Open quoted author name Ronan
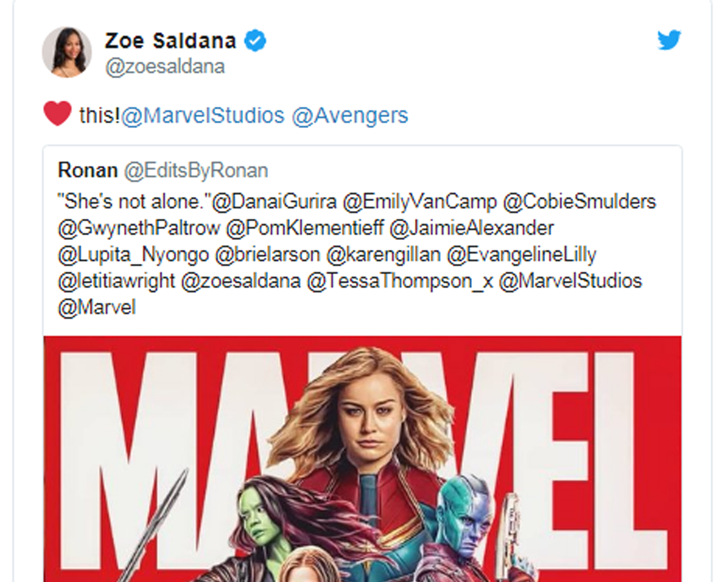 88,170
